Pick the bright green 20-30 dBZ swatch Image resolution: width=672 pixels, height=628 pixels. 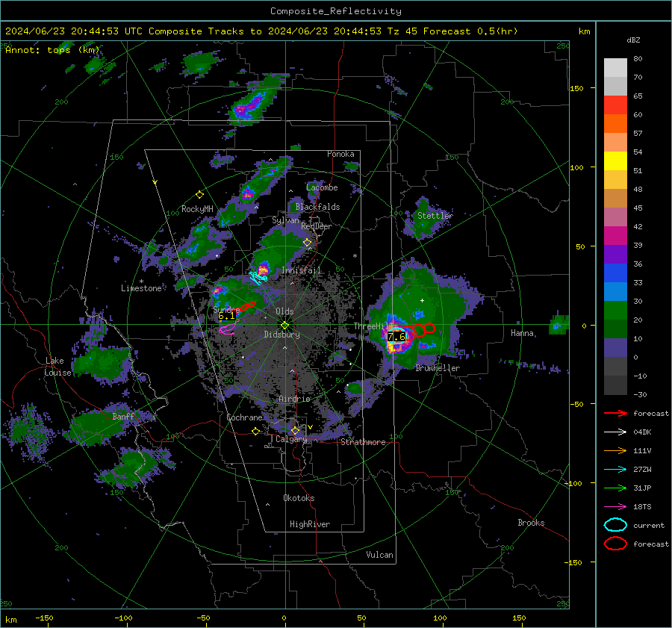pyautogui.click(x=615, y=310)
